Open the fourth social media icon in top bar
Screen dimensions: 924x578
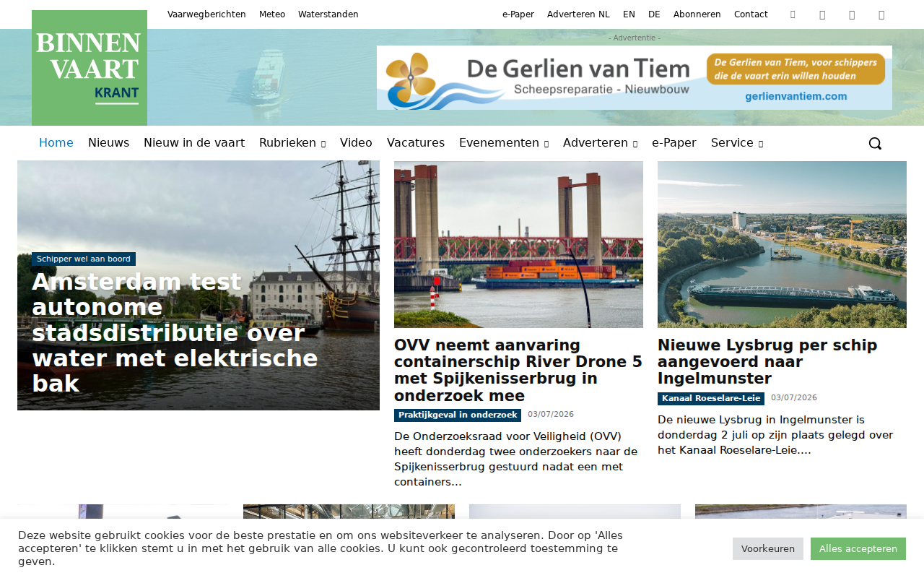pyautogui.click(x=881, y=14)
